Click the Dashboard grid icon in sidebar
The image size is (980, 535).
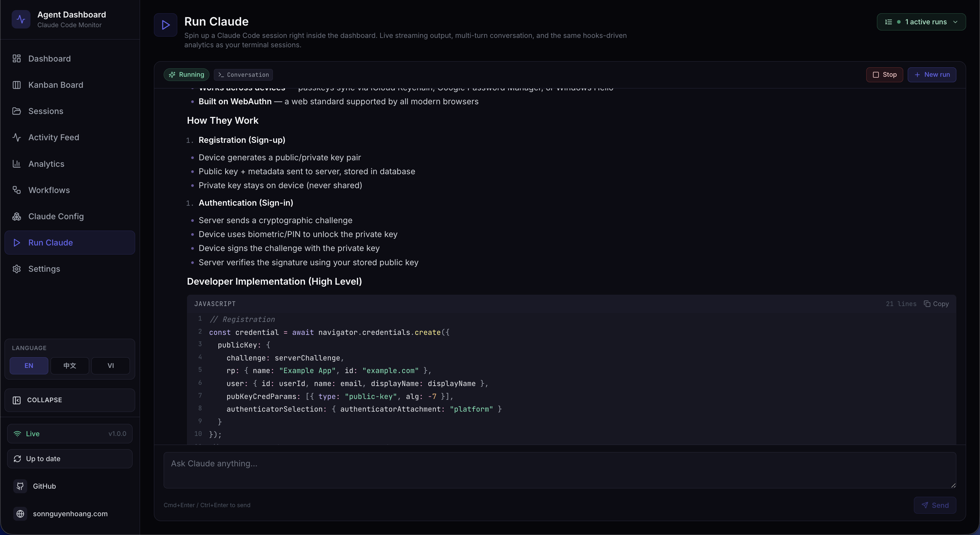tap(16, 59)
